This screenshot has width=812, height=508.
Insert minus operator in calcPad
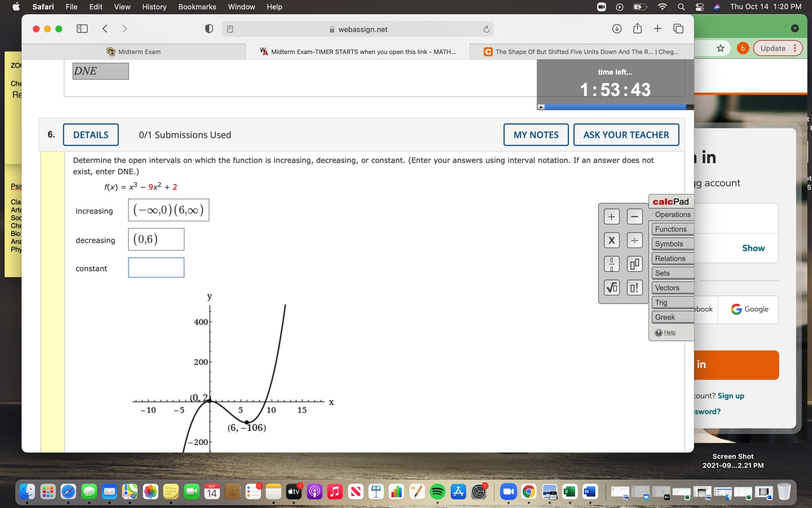(x=634, y=217)
